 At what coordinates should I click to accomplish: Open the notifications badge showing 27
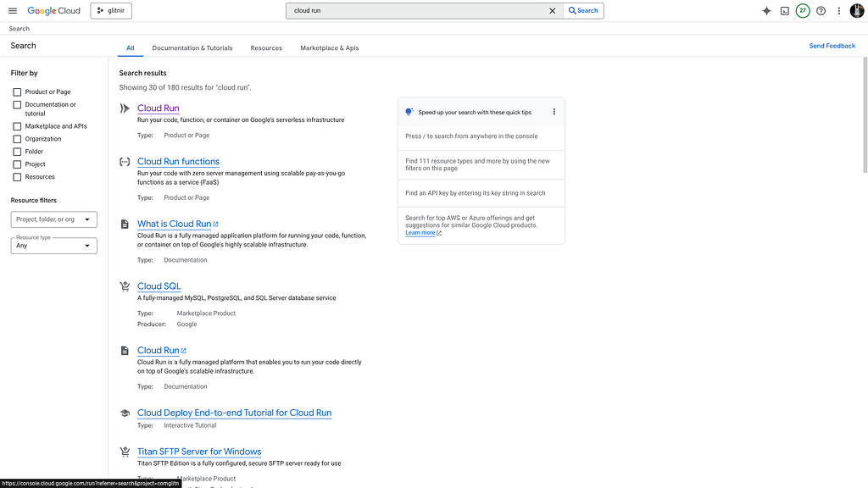coord(803,10)
